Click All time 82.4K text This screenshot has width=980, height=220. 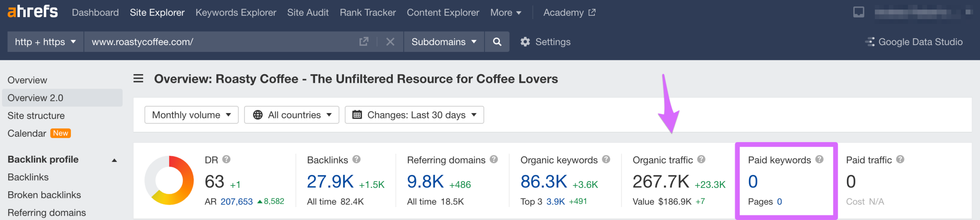(x=335, y=201)
